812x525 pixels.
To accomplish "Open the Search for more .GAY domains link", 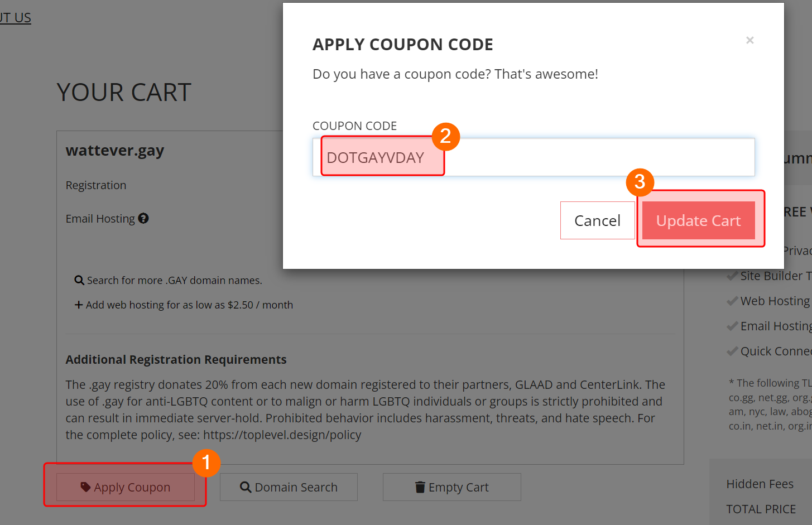I will point(174,280).
